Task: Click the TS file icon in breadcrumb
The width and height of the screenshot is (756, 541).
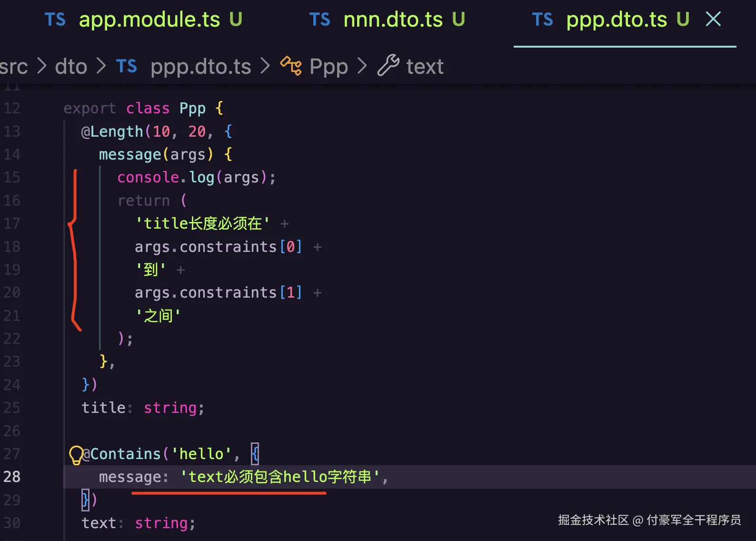Action: tap(126, 66)
